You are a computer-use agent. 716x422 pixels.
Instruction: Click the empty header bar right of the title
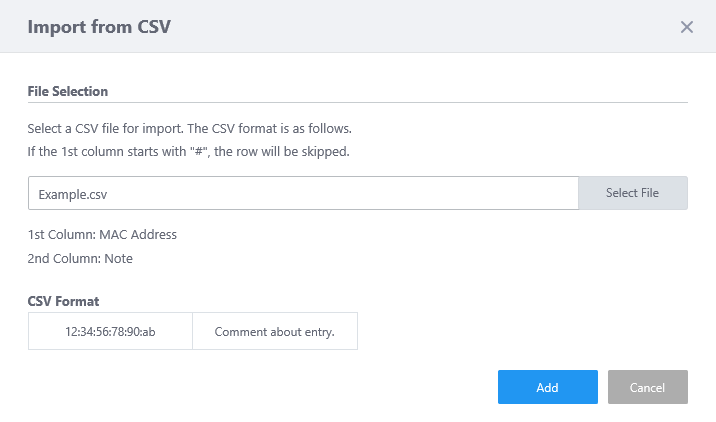pyautogui.click(x=420, y=27)
